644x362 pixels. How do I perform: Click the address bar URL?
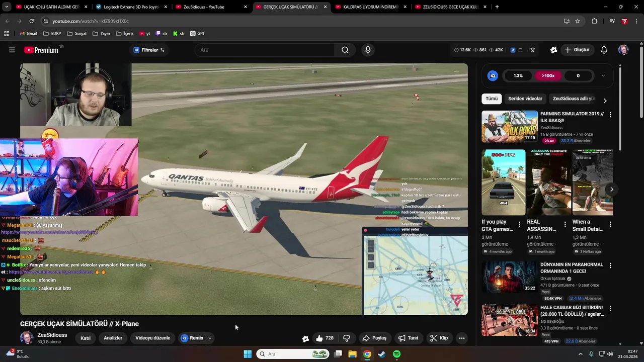[x=91, y=21]
